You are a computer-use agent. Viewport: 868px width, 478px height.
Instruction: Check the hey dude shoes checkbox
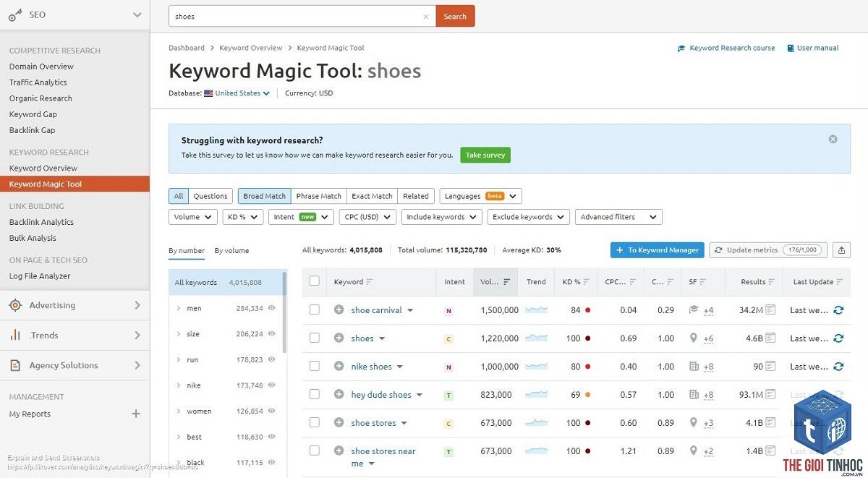tap(314, 394)
